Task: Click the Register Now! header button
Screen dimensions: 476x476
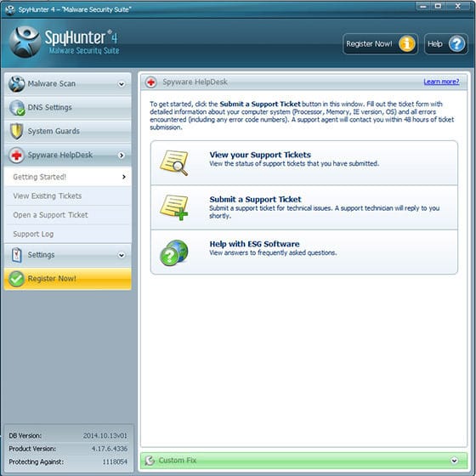Action: [380, 44]
